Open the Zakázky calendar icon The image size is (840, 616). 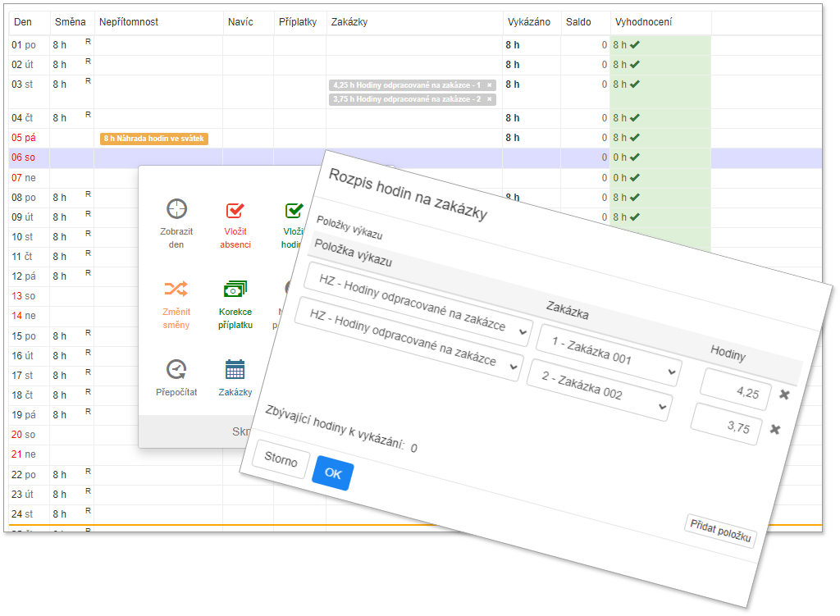(235, 369)
